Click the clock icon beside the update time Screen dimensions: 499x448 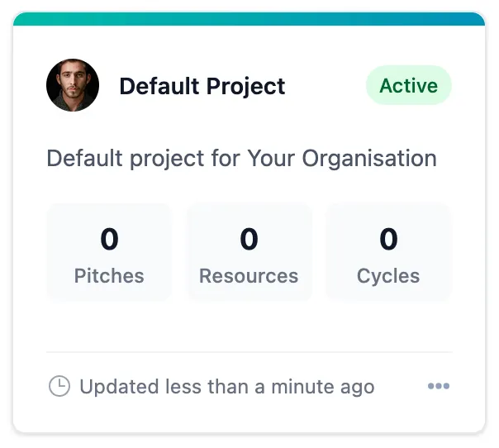59,386
